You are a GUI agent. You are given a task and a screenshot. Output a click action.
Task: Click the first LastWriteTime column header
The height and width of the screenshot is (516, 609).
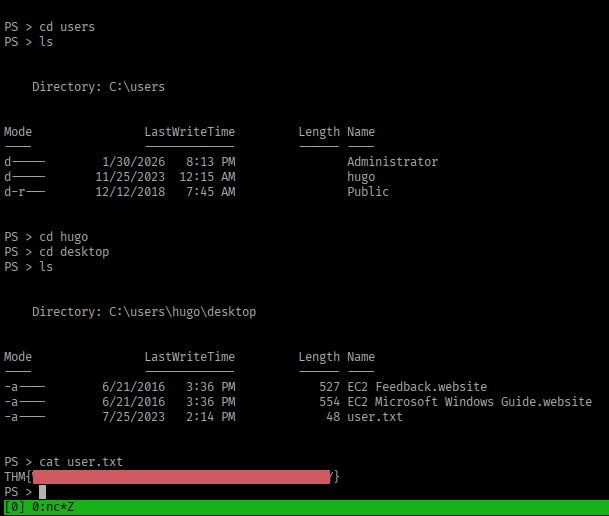189,132
